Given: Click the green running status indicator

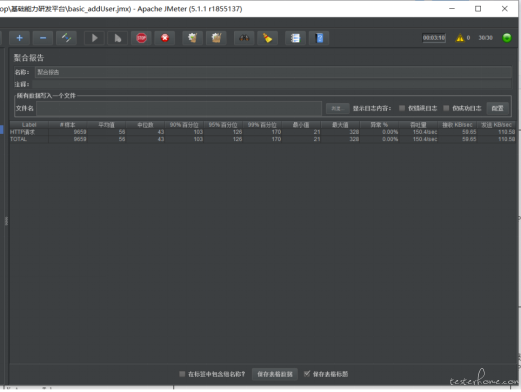Looking at the screenshot, I should [x=507, y=38].
